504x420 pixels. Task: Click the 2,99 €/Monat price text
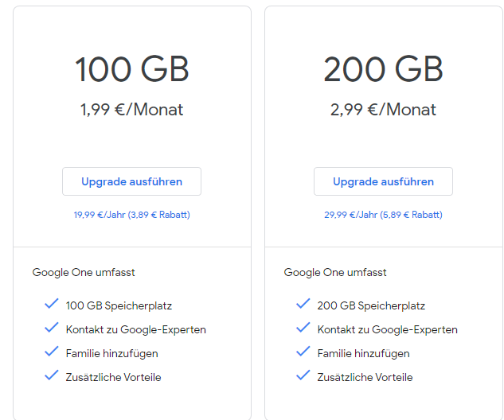(x=383, y=110)
